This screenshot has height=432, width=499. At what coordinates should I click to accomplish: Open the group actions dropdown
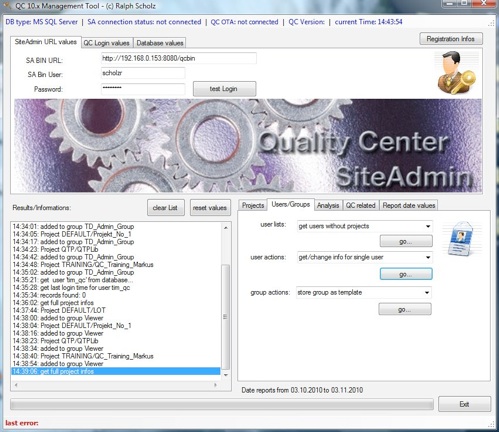pos(364,293)
